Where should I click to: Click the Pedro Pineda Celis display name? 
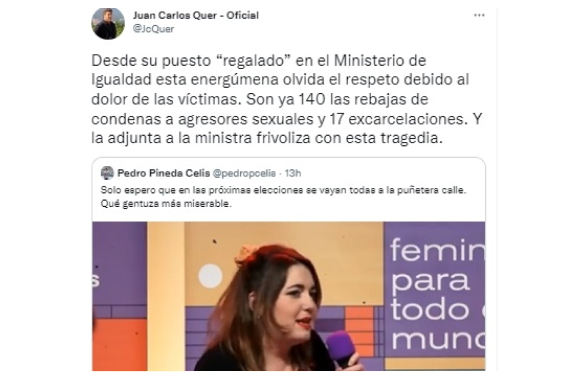click(164, 173)
